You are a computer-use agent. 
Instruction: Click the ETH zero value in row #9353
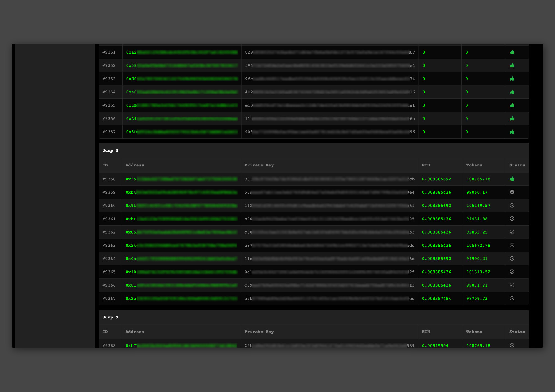pos(424,79)
